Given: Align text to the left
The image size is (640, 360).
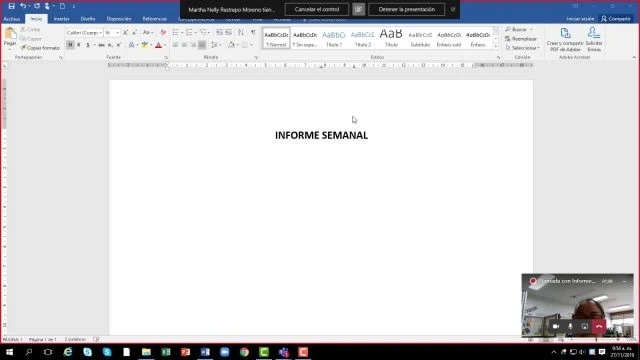Looking at the screenshot, I should [x=176, y=45].
